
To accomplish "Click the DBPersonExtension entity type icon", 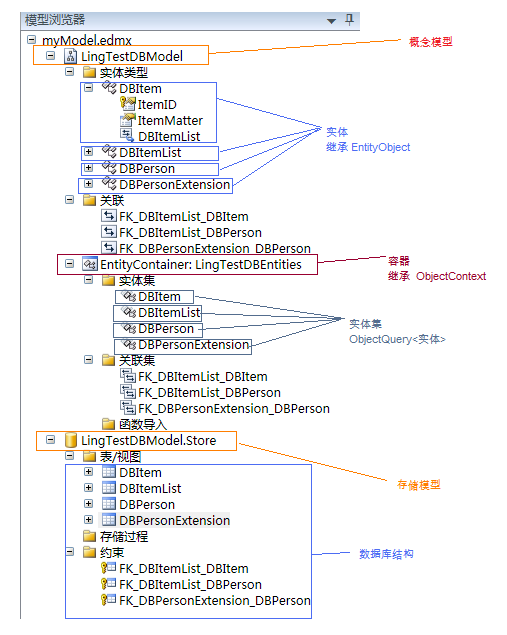I will [109, 183].
